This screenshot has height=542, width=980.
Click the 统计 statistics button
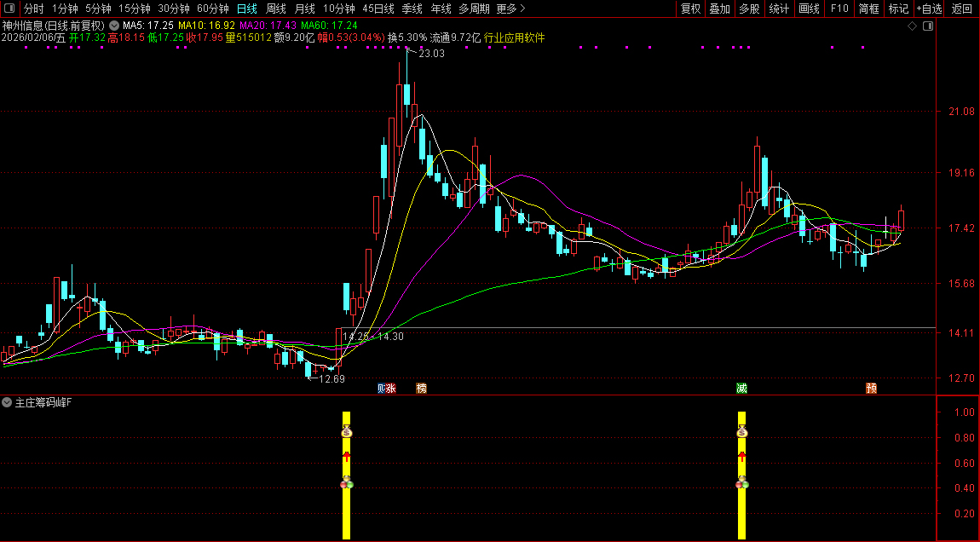tap(779, 9)
